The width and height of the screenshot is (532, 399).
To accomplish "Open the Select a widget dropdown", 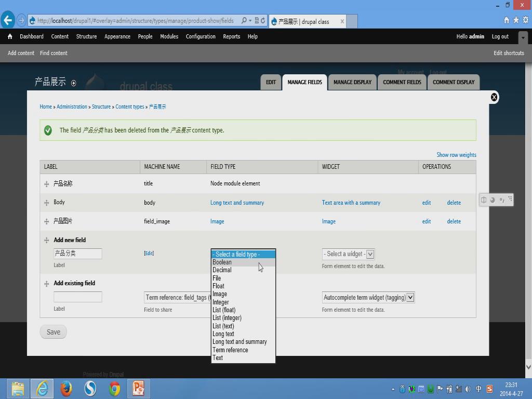I will pyautogui.click(x=348, y=254).
